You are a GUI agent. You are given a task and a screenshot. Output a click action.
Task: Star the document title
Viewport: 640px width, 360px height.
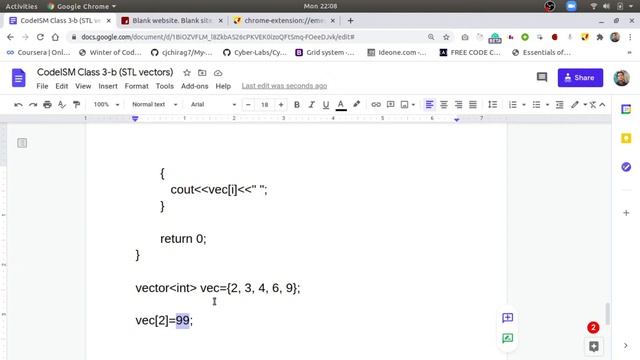(187, 73)
